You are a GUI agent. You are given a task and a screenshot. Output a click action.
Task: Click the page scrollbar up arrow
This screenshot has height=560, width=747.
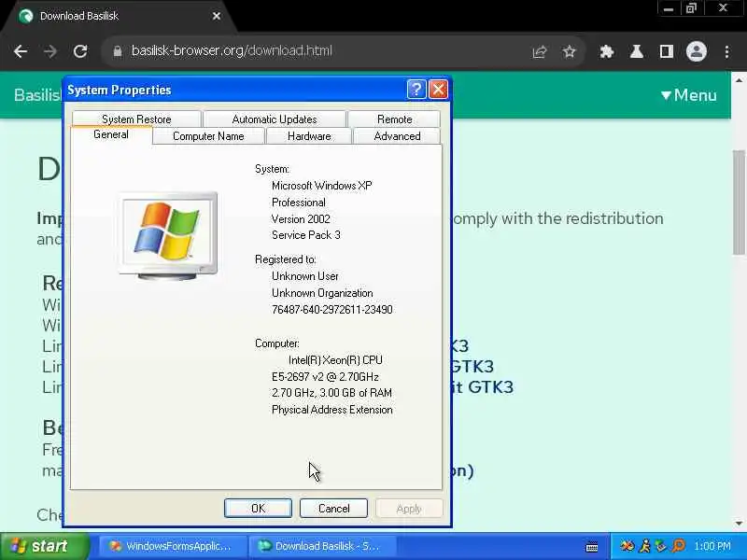(x=739, y=80)
